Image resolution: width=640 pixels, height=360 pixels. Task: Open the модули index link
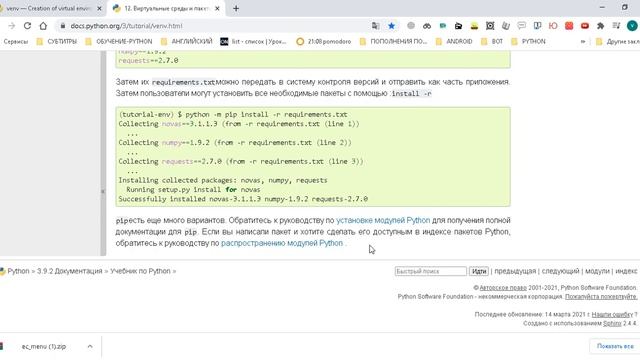[597, 271]
